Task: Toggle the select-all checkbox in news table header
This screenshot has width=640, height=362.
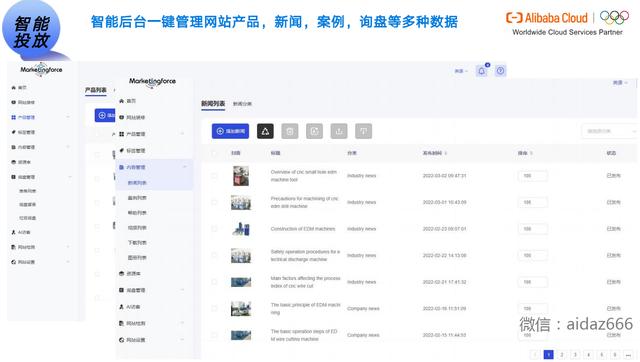Action: click(x=214, y=153)
